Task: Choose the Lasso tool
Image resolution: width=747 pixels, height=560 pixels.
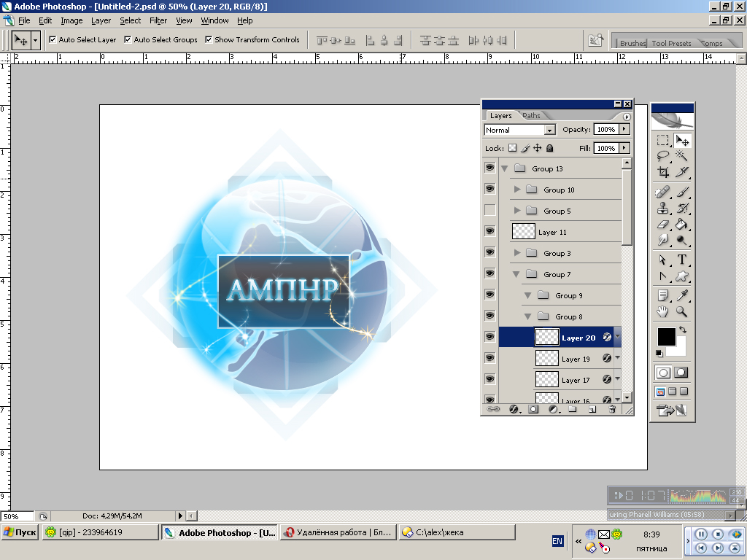Action: point(663,155)
